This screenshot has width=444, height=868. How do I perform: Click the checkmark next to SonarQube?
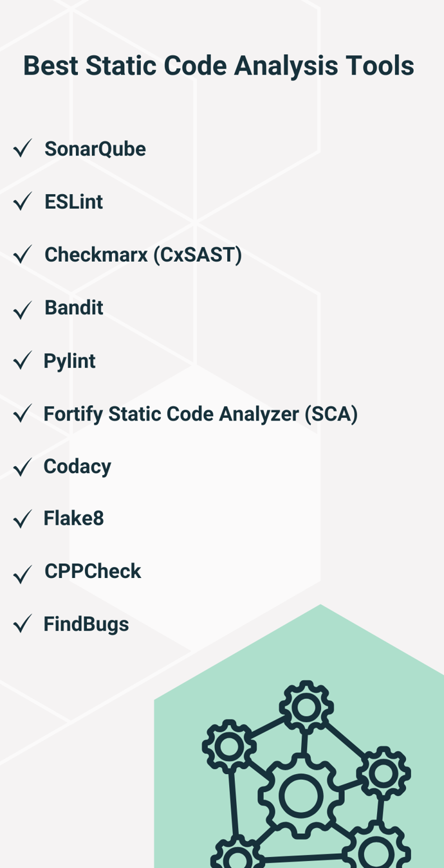point(23,149)
